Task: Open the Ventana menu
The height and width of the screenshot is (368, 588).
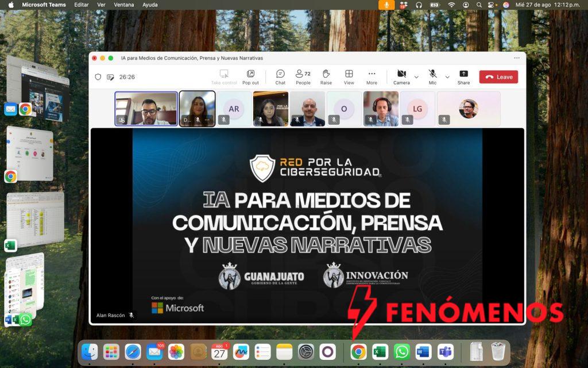Action: pyautogui.click(x=124, y=5)
